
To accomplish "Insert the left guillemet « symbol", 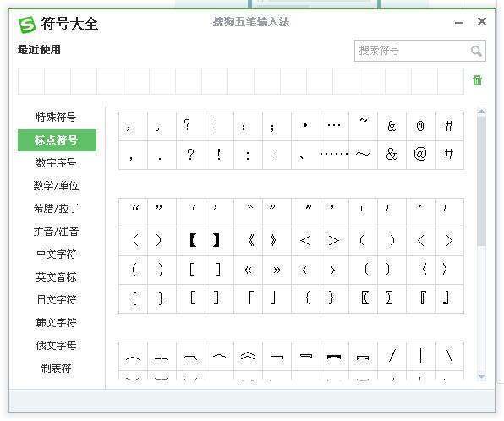I will click(x=248, y=270).
